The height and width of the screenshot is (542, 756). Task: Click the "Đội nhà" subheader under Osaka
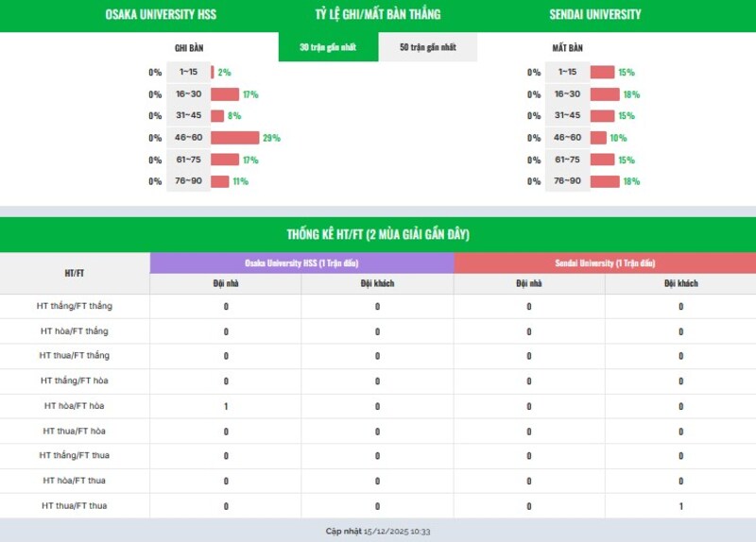point(226,283)
